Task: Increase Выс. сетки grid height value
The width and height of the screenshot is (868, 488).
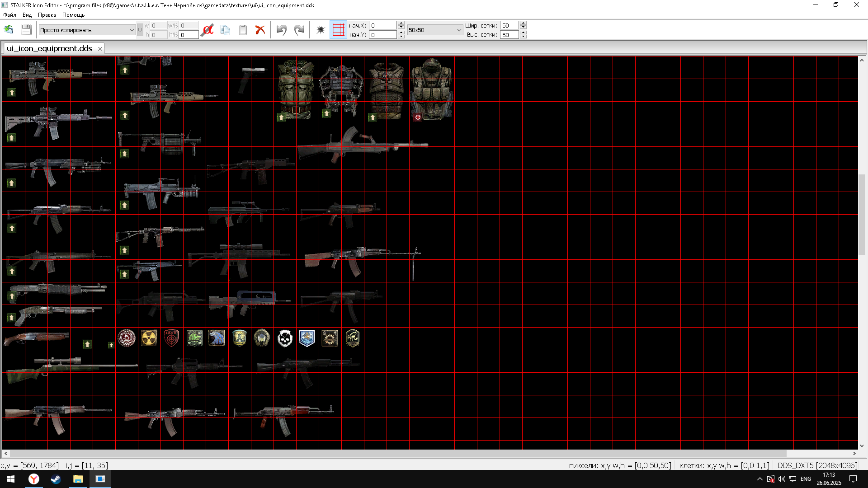Action: pos(523,33)
